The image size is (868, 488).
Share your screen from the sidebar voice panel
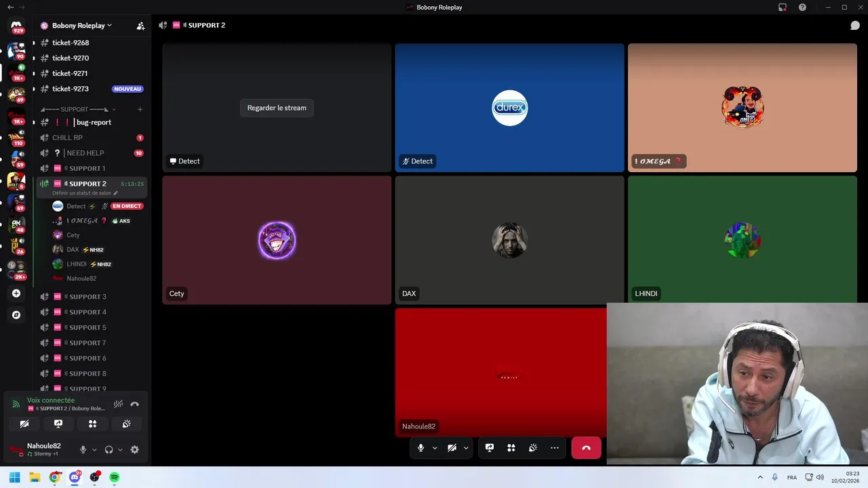pyautogui.click(x=58, y=424)
